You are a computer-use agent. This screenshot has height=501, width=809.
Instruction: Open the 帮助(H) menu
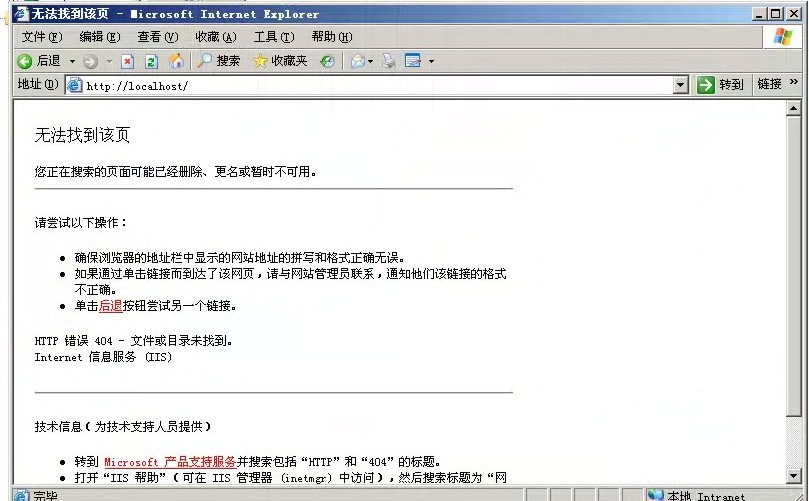(332, 37)
